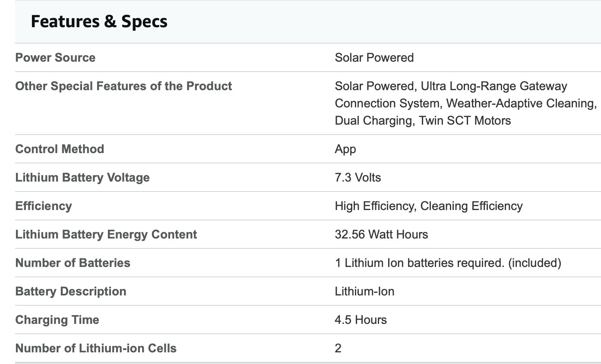Click the Features & Specs heading
The width and height of the screenshot is (601, 364).
pos(99,21)
